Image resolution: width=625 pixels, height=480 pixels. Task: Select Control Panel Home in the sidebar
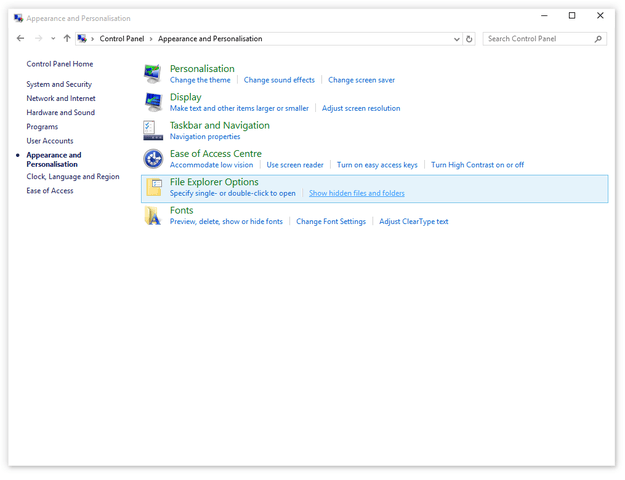[x=59, y=64]
